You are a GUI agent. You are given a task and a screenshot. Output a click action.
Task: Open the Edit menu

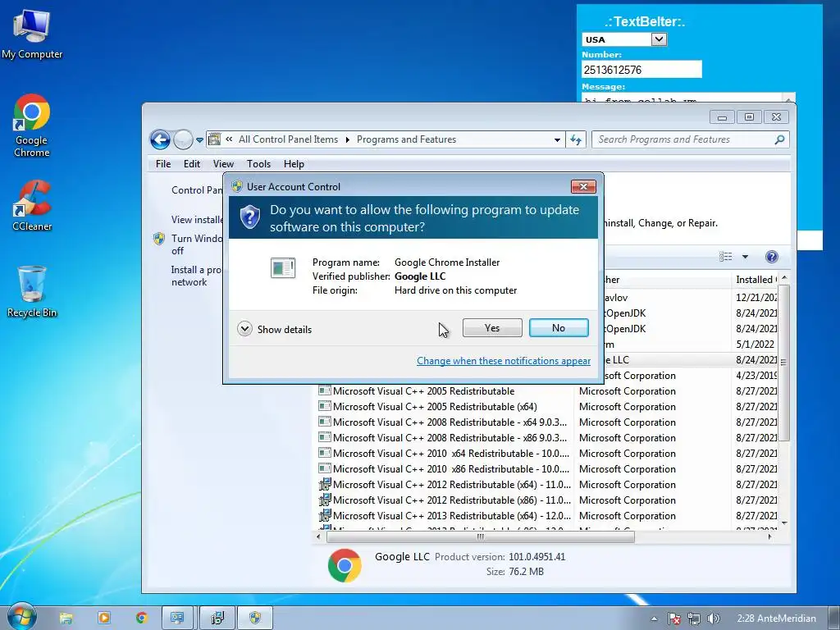pos(192,164)
